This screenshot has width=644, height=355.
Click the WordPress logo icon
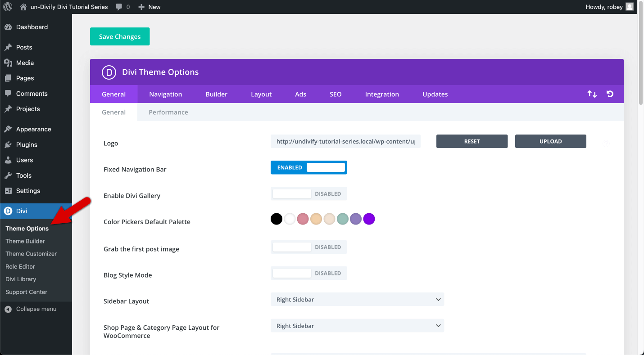[8, 7]
